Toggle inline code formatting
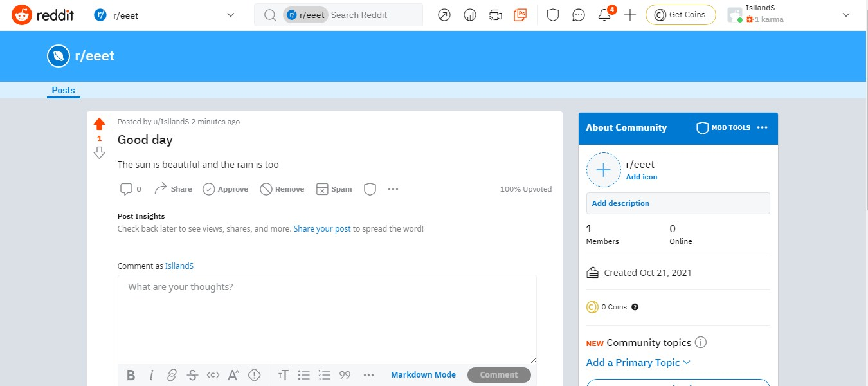The width and height of the screenshot is (868, 386). [x=213, y=375]
